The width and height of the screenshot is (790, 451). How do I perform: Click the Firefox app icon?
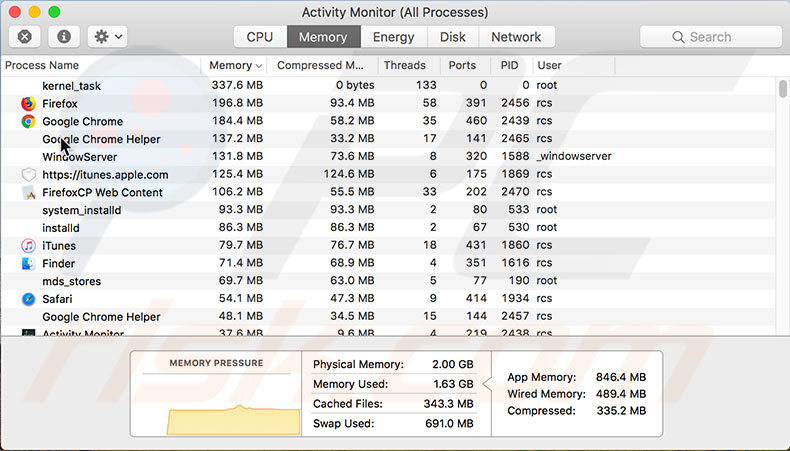(x=29, y=103)
